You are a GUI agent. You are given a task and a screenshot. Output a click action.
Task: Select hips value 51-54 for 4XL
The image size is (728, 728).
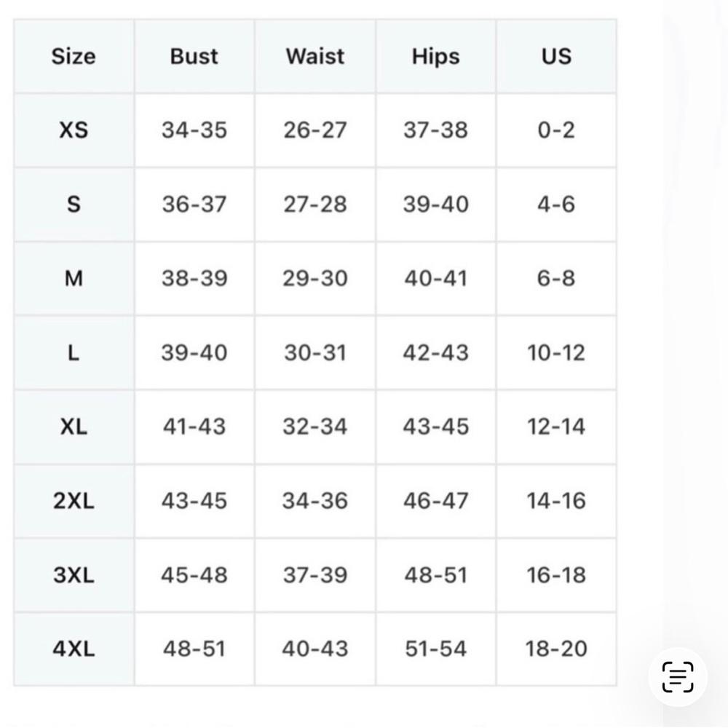tap(435, 649)
